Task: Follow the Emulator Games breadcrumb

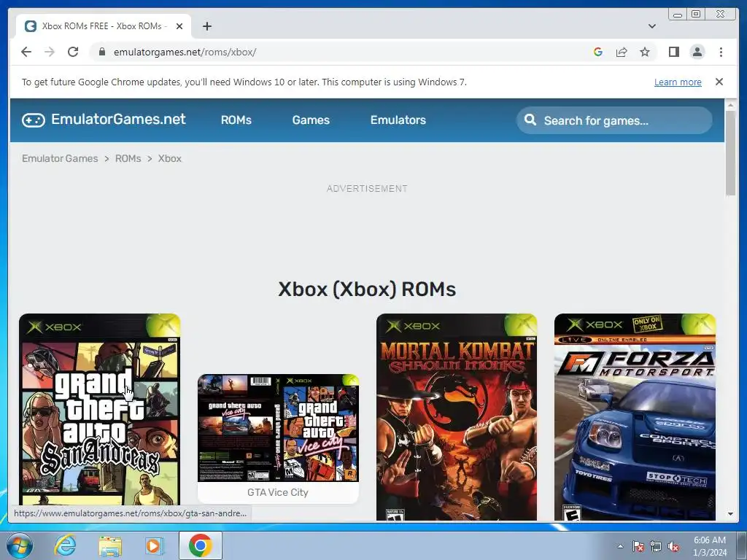Action: 60,158
